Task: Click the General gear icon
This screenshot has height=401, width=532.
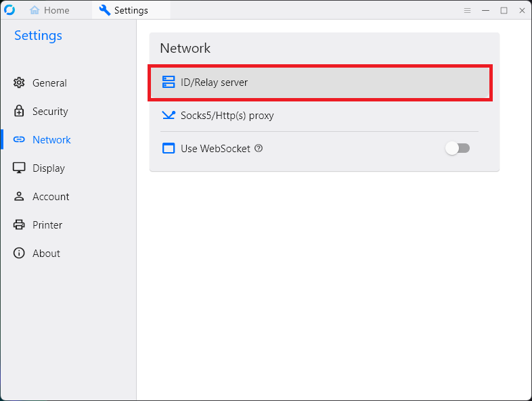Action: (x=19, y=83)
